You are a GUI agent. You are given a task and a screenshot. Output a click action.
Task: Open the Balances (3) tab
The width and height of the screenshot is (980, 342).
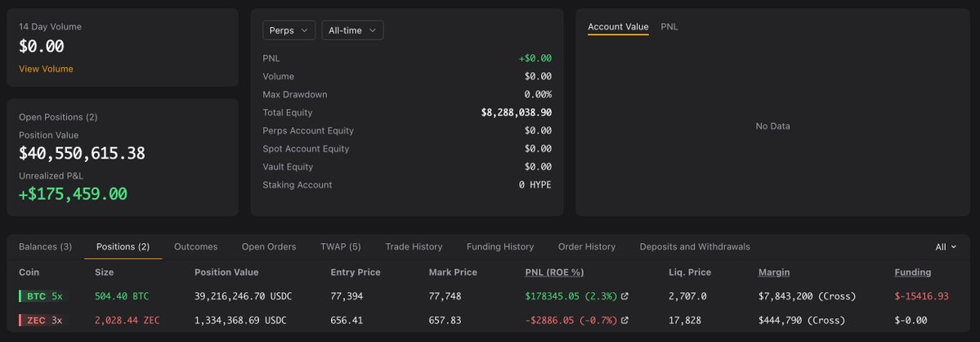coord(45,247)
